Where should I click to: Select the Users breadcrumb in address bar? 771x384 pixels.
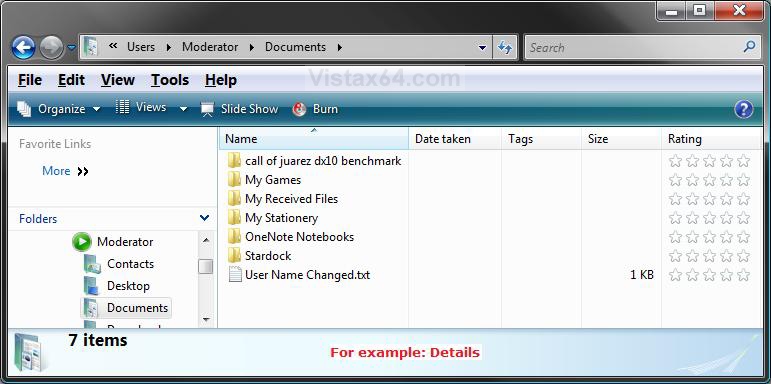pos(141,47)
